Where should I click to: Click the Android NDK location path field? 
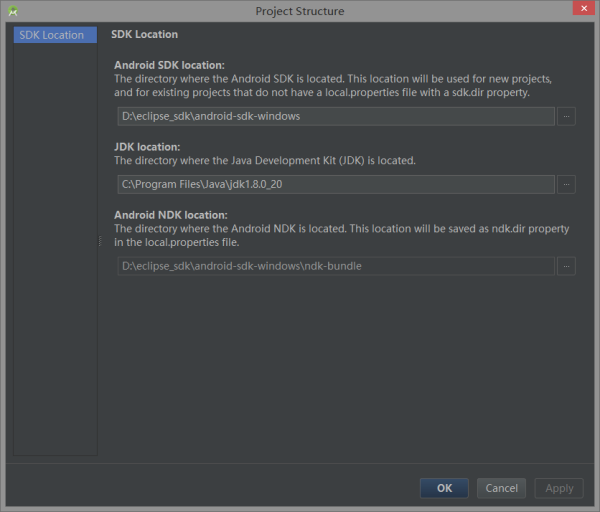click(335, 266)
